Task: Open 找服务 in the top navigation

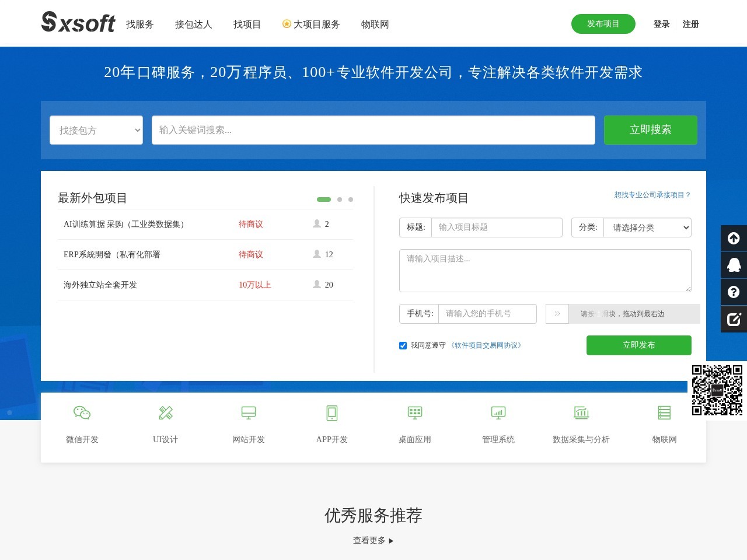Action: tap(140, 24)
